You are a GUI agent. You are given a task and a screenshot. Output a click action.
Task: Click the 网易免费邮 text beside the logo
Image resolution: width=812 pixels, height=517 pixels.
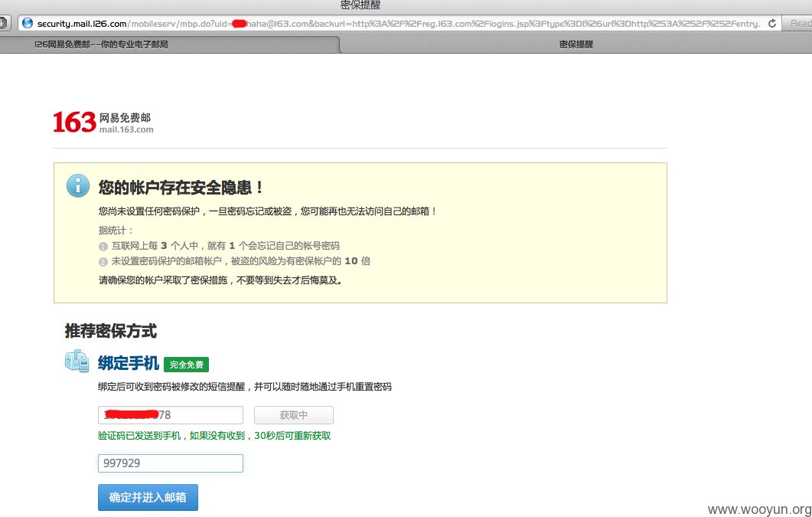pyautogui.click(x=125, y=118)
